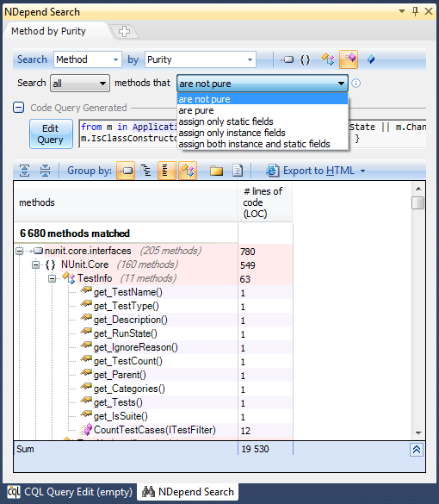Select the type scope icon

point(328,59)
